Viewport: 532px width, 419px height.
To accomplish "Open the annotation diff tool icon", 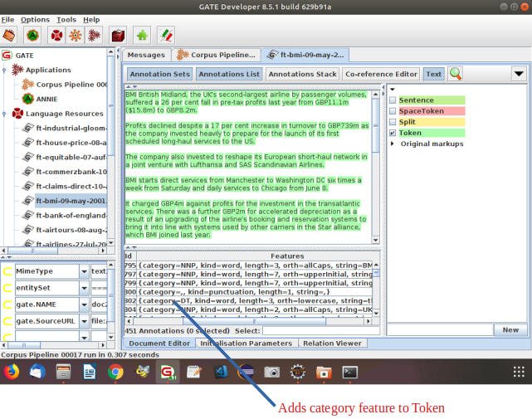I will click(166, 36).
